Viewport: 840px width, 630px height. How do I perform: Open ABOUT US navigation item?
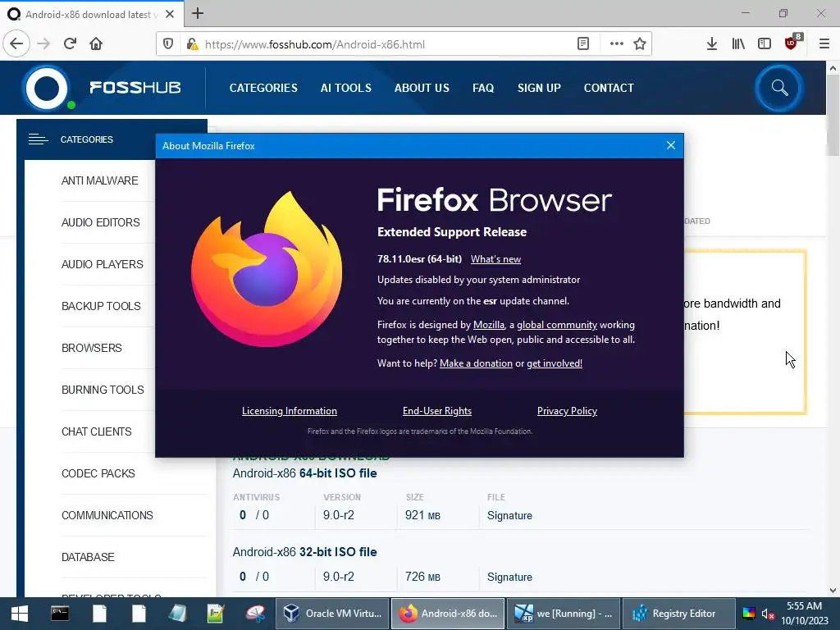(x=422, y=88)
